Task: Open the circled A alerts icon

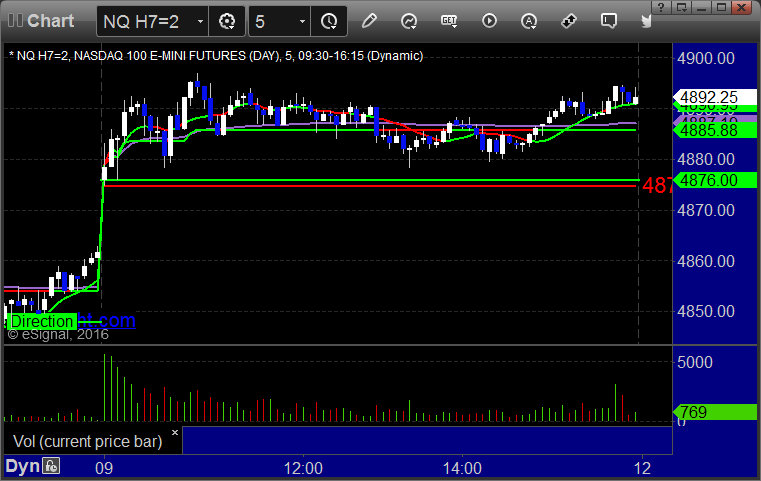Action: click(x=529, y=21)
